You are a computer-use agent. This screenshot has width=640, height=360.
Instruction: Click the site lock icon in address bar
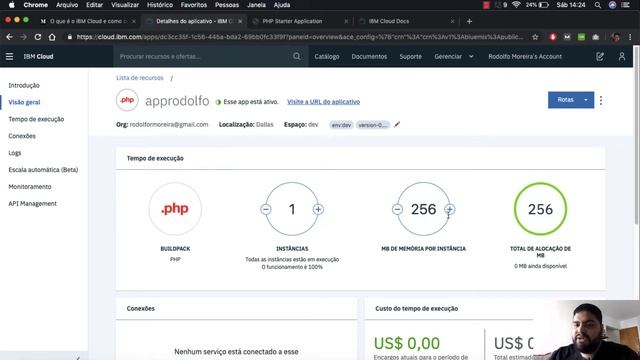tap(69, 37)
